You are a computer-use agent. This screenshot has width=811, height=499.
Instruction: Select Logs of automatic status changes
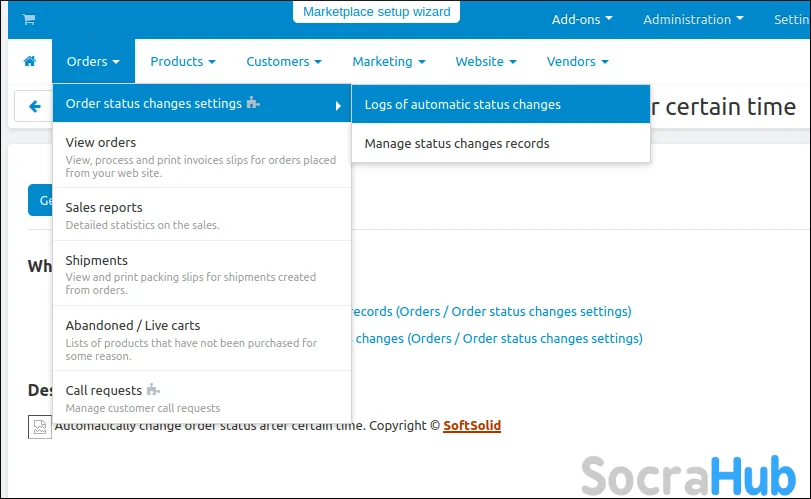pyautogui.click(x=462, y=104)
